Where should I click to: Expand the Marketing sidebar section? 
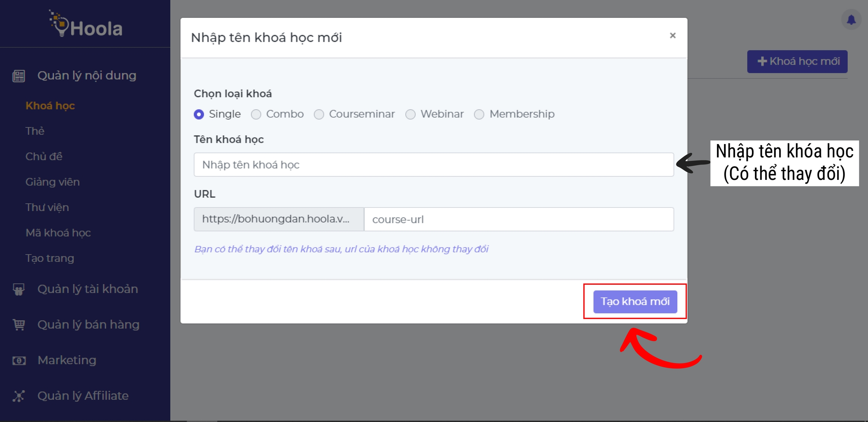click(67, 360)
